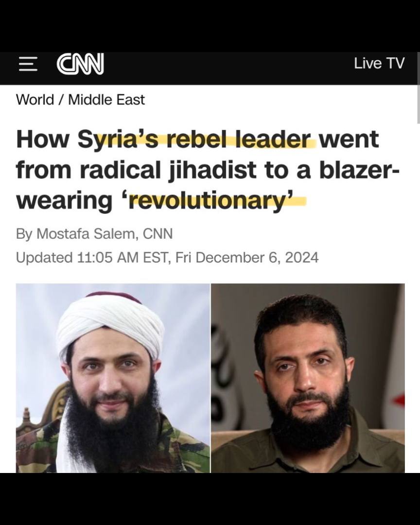
Task: Click the left photo with white turban
Action: [x=113, y=378]
